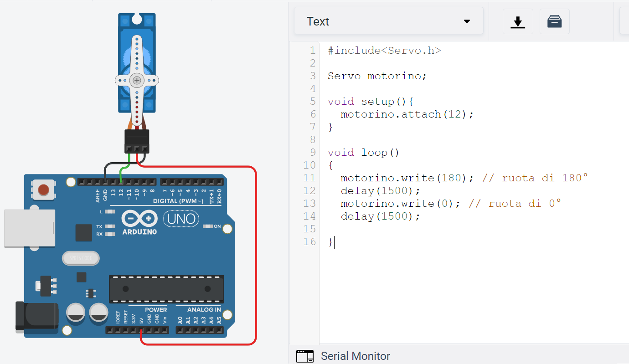Screen dimensions: 629x364
Task: Click line number 16 in gutter
Action: tap(309, 241)
